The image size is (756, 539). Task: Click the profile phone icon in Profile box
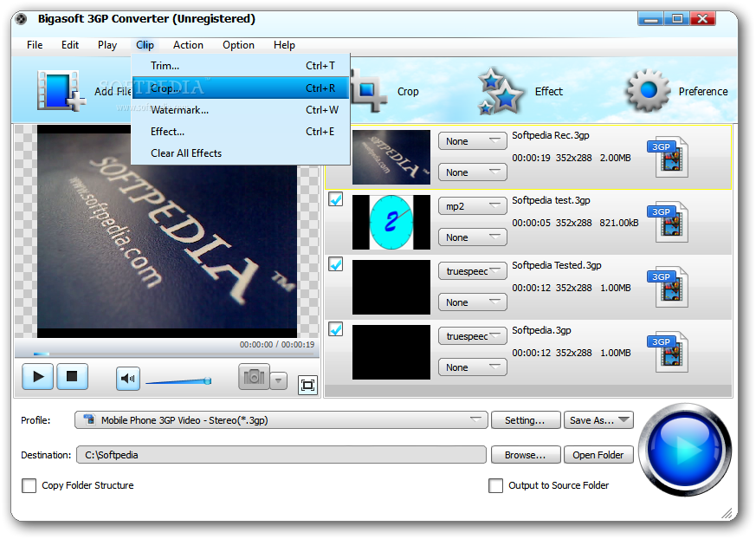click(89, 419)
